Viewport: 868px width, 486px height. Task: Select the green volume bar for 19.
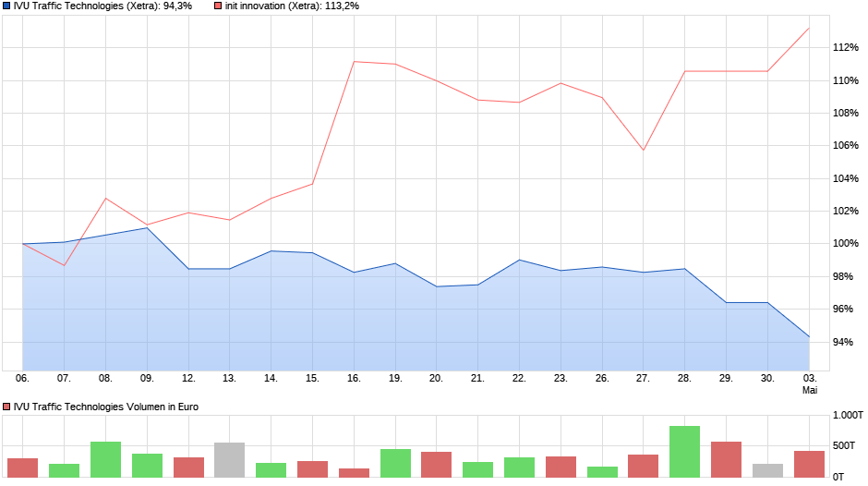[396, 463]
